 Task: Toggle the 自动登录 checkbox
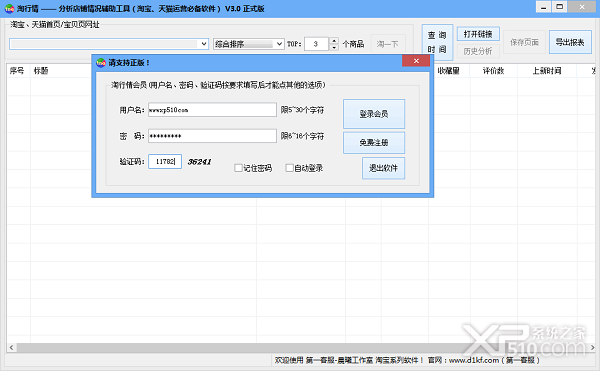290,168
